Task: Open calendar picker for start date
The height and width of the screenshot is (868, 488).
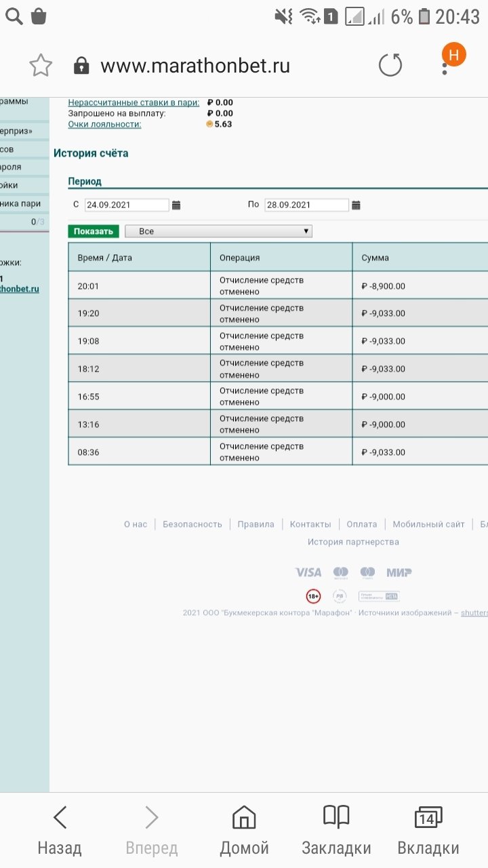Action: (176, 205)
